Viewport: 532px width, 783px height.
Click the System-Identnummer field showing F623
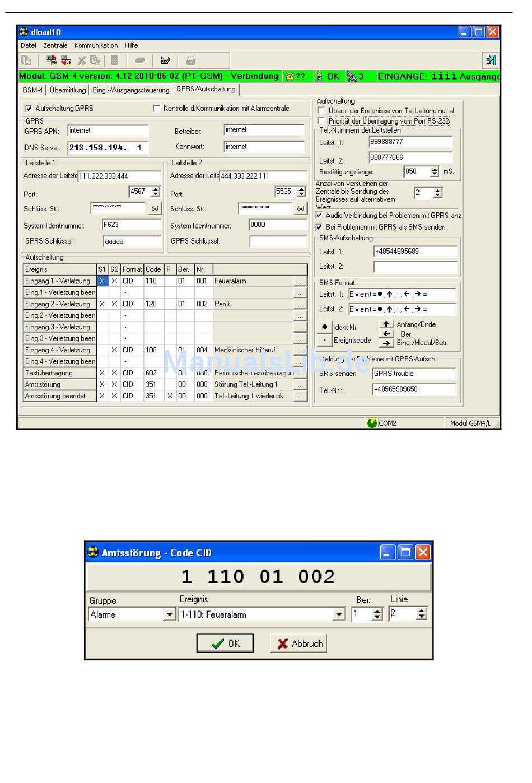(x=132, y=225)
